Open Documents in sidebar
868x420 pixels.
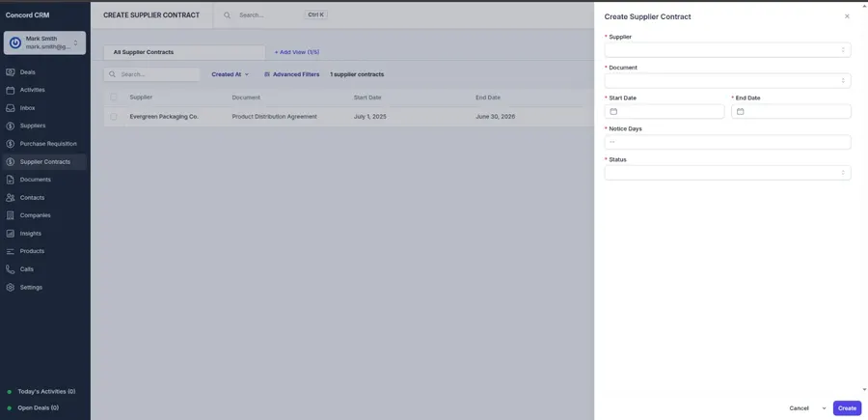36,180
